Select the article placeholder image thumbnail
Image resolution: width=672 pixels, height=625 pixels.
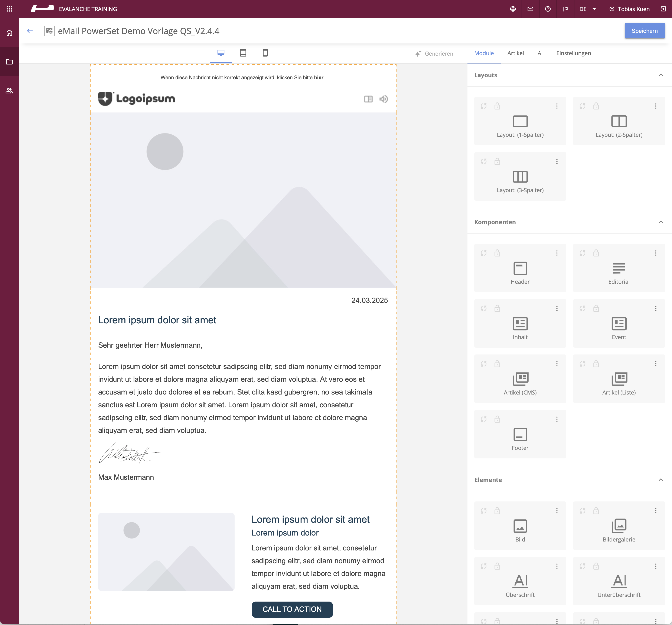click(166, 552)
